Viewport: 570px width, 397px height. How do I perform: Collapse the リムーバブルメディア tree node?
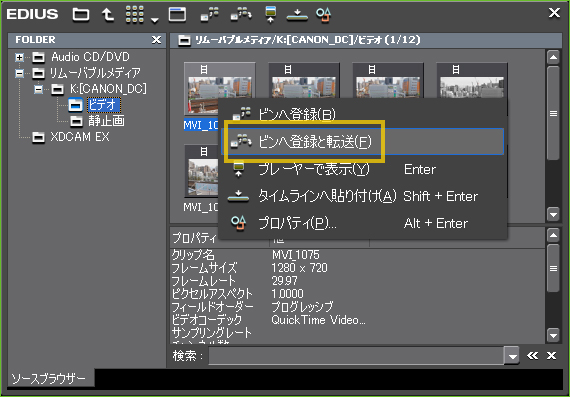point(20,73)
